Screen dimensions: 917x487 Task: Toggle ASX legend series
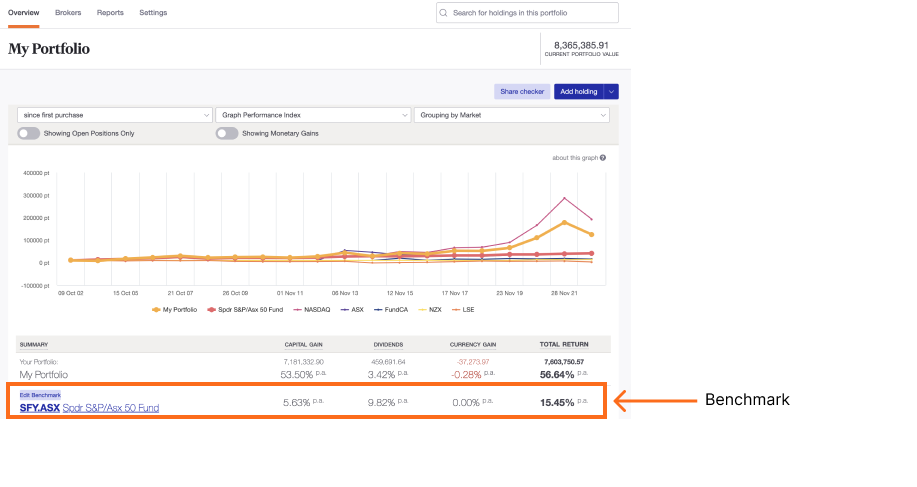coord(352,310)
